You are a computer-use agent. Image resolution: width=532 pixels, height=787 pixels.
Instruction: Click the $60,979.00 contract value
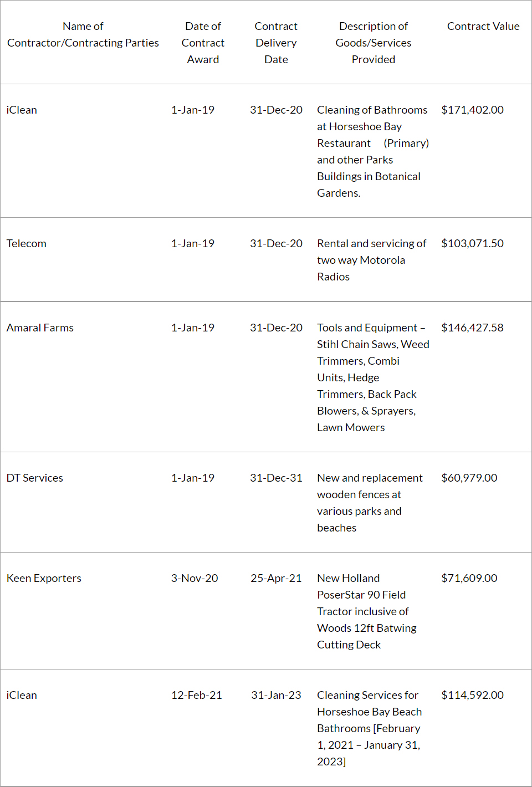[x=469, y=478]
